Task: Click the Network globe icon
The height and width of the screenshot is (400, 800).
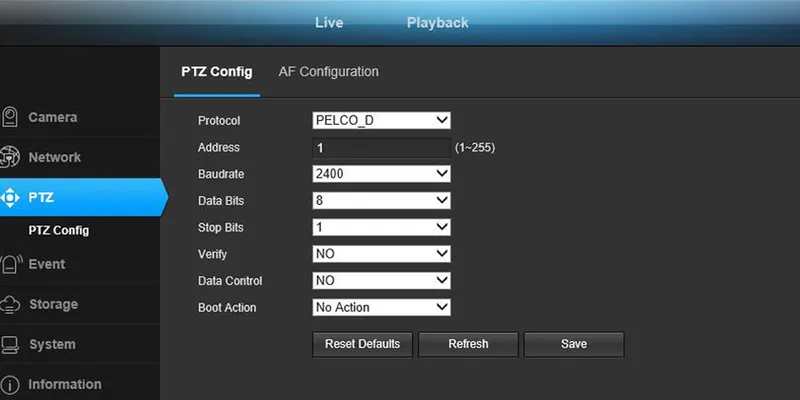Action: click(x=10, y=157)
